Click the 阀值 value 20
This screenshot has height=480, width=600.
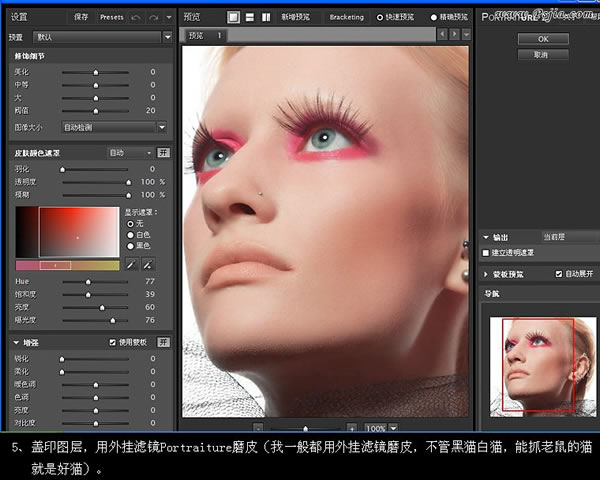[150, 111]
